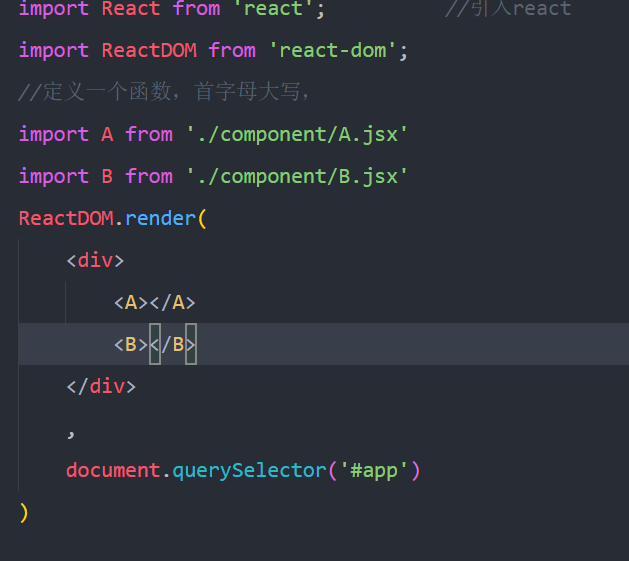Screen dimensions: 629x561
Task: Click the closing div tag
Action: point(101,387)
